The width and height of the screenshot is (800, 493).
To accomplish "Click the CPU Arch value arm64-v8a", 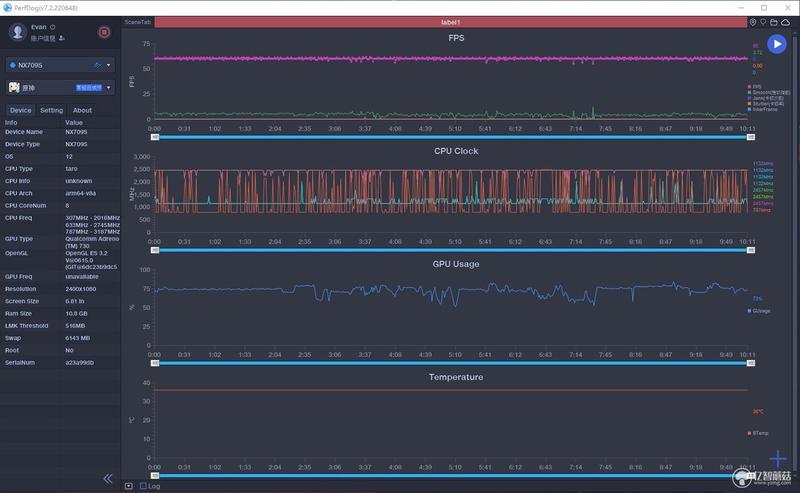I will pos(81,193).
